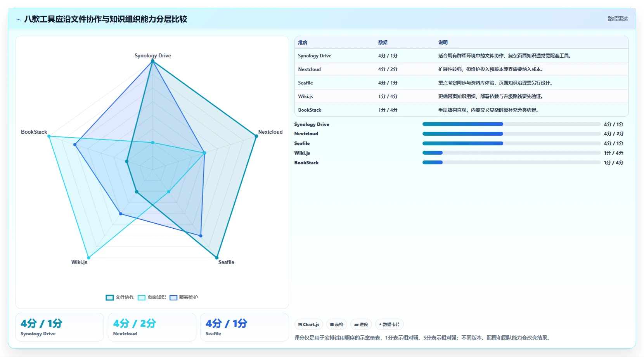Toggle the 文件协作 legend swatch
This screenshot has height=357, width=644.
109,298
